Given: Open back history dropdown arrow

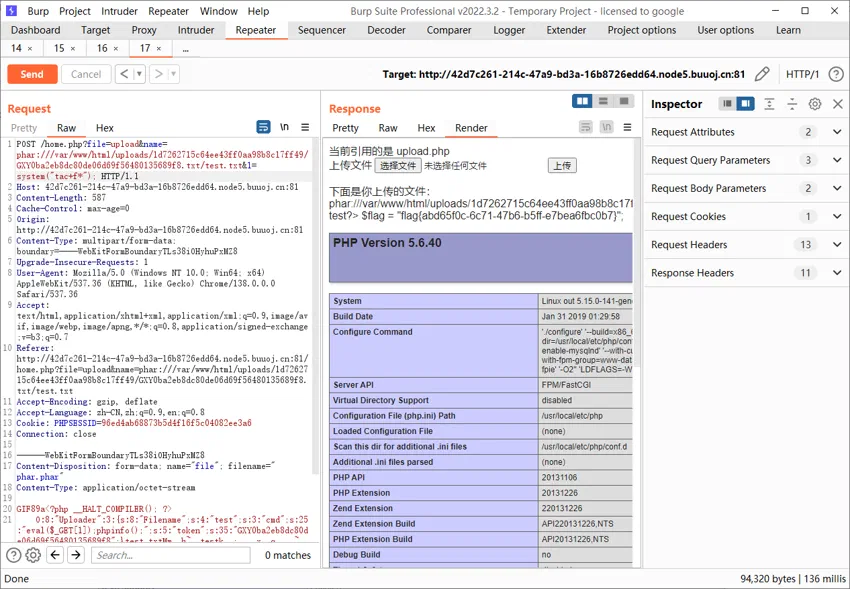Looking at the screenshot, I should pyautogui.click(x=139, y=74).
